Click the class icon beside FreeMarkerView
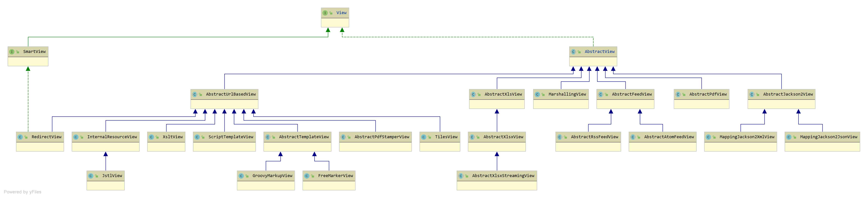 (x=307, y=176)
